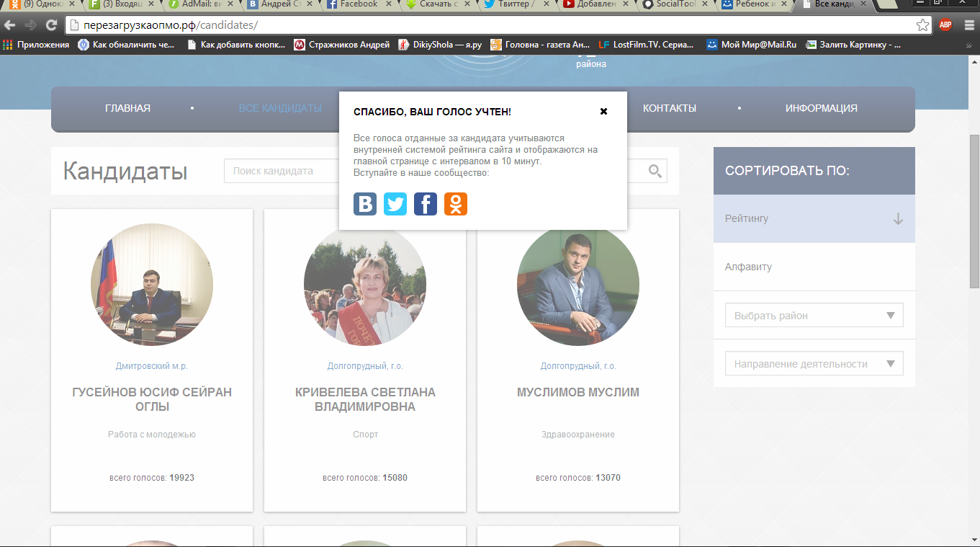Click the candidate search magnifier icon
Screen dimensions: 980x547
[655, 171]
